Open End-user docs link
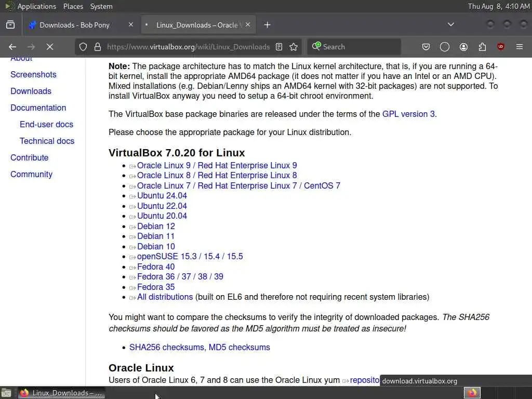The width and height of the screenshot is (532, 399). click(x=46, y=125)
